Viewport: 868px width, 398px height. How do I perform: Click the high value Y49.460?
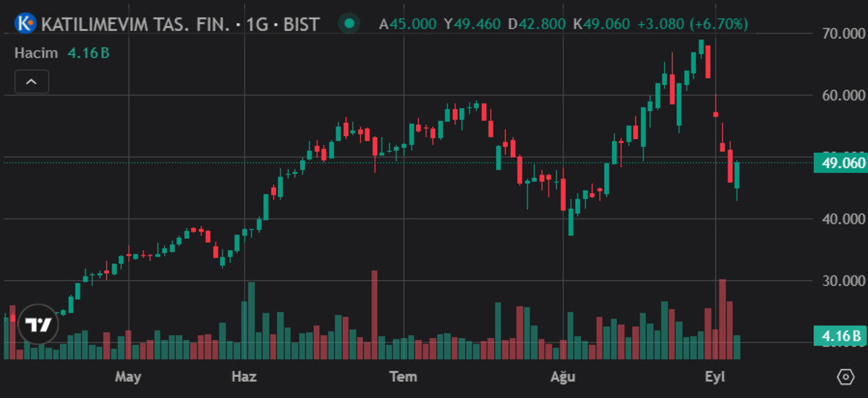pos(472,24)
